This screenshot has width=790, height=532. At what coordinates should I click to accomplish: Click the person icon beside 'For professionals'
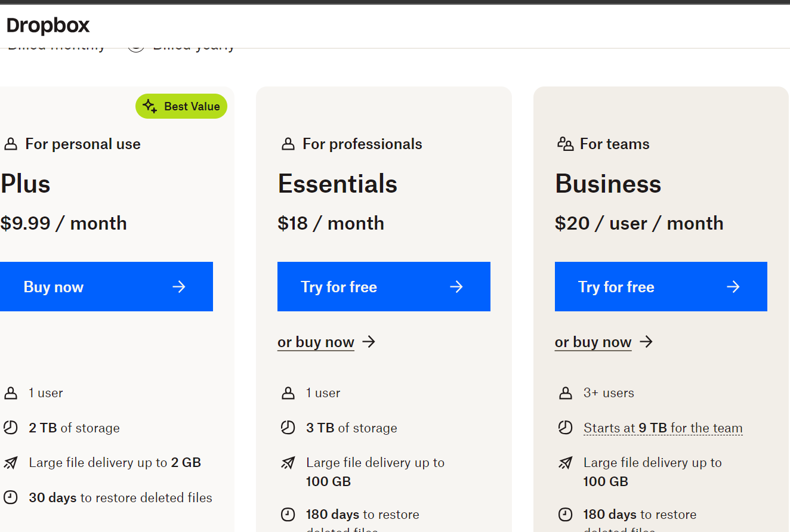pos(288,143)
